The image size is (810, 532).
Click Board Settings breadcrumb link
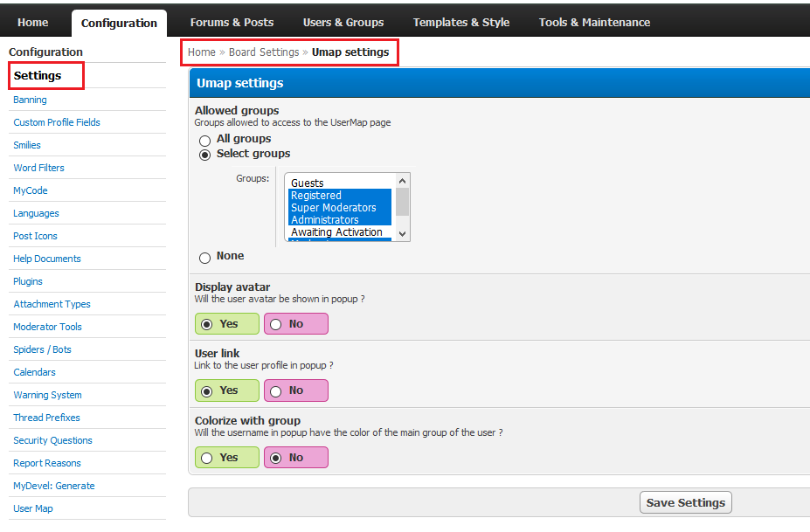(264, 52)
